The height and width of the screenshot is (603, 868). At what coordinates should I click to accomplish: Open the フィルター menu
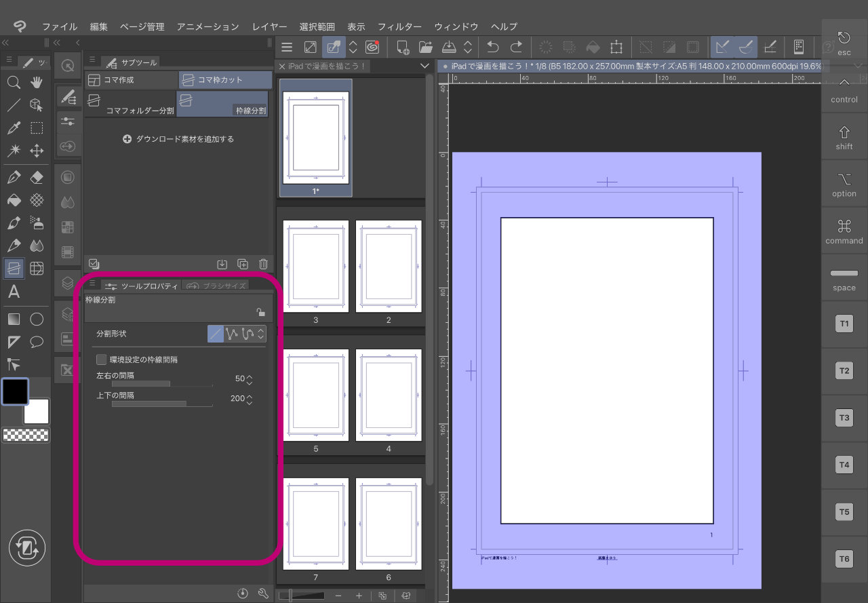[399, 26]
